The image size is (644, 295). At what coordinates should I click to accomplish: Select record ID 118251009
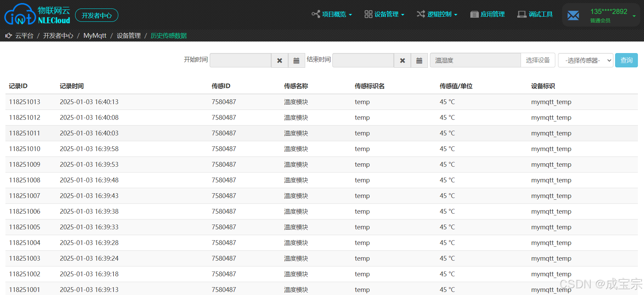point(24,164)
